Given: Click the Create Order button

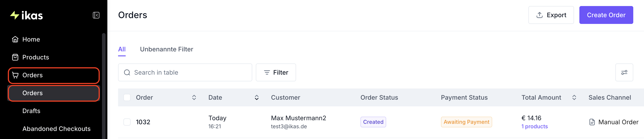Looking at the screenshot, I should (606, 15).
